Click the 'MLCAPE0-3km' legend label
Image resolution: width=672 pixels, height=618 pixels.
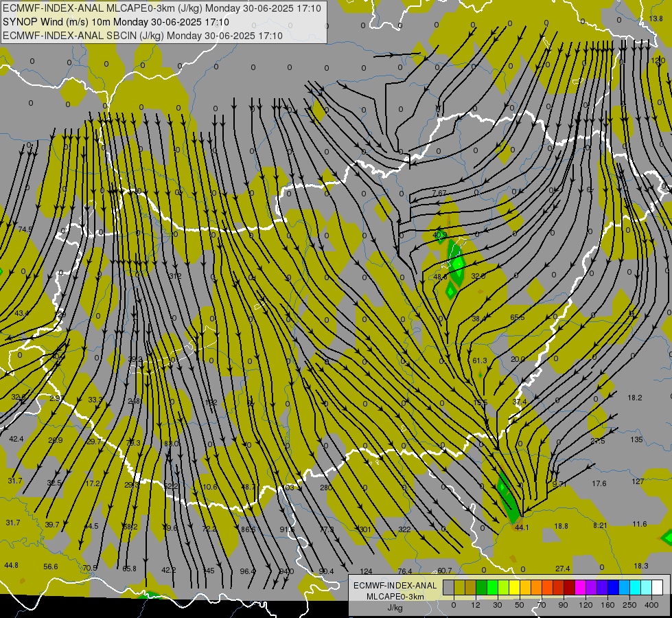click(395, 597)
